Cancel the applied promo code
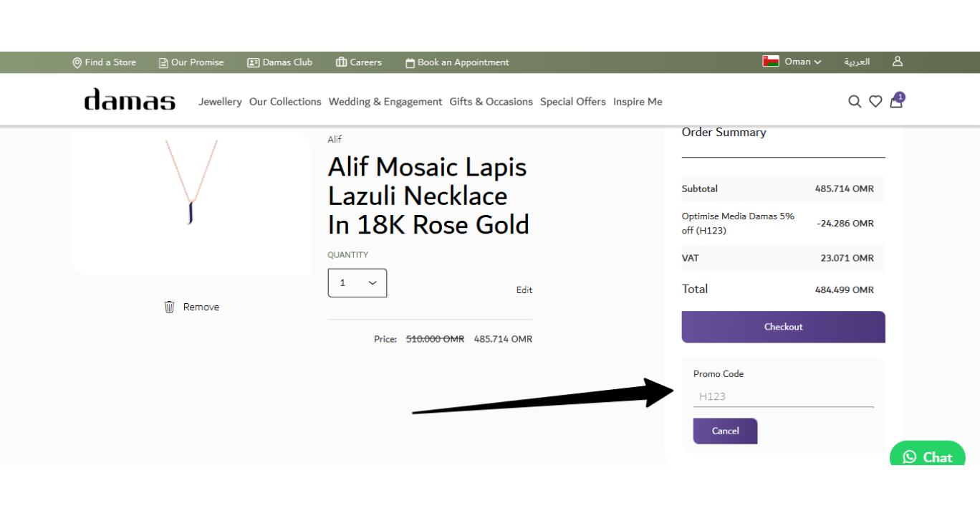The height and width of the screenshot is (516, 980). [x=725, y=431]
